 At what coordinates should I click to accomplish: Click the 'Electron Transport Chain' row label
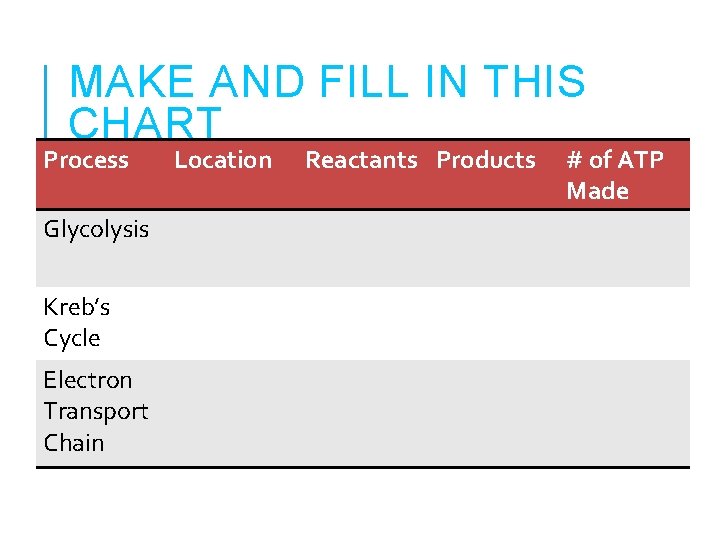coord(95,411)
